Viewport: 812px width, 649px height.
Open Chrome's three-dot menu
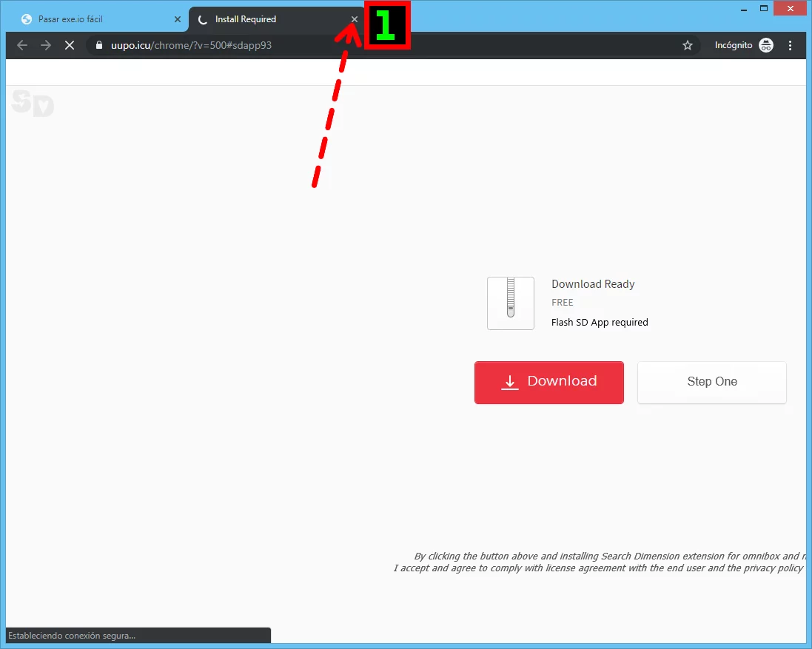pos(791,45)
